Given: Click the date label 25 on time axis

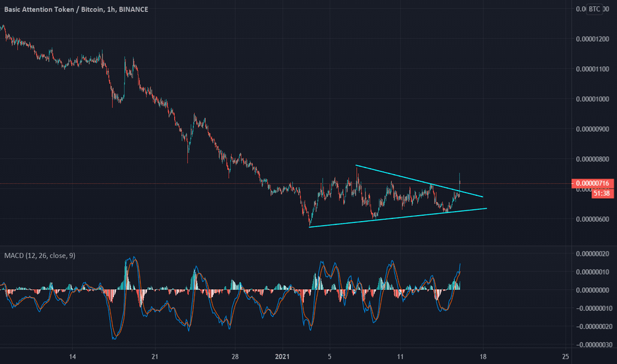Looking at the screenshot, I should coord(565,357).
